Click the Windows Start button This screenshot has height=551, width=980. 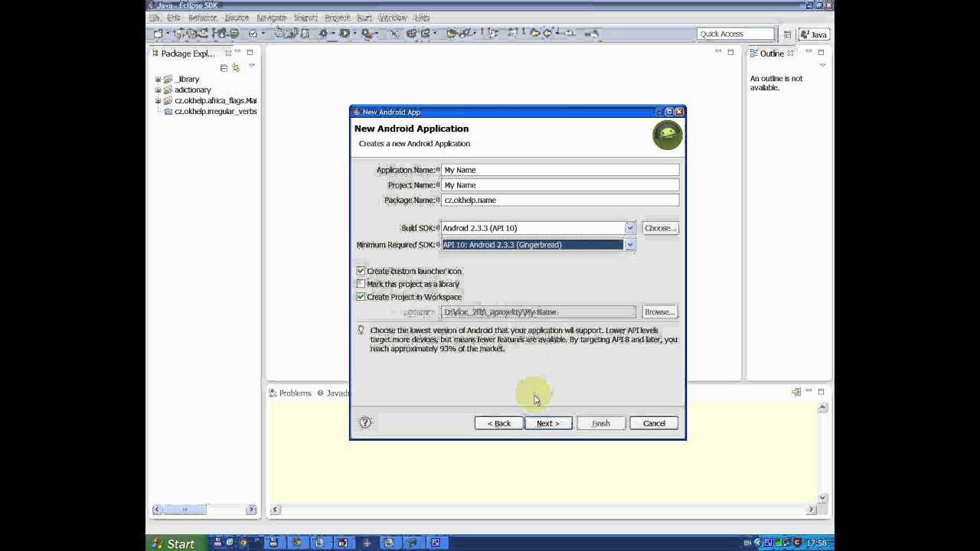pyautogui.click(x=174, y=543)
